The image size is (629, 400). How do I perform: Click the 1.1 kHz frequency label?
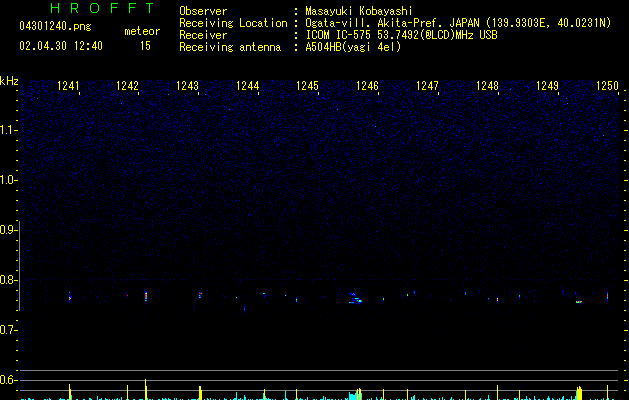click(x=8, y=130)
